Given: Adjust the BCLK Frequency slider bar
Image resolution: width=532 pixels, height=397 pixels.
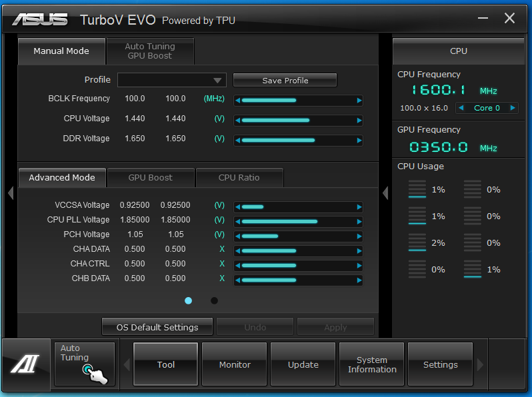Looking at the screenshot, I should (298, 101).
